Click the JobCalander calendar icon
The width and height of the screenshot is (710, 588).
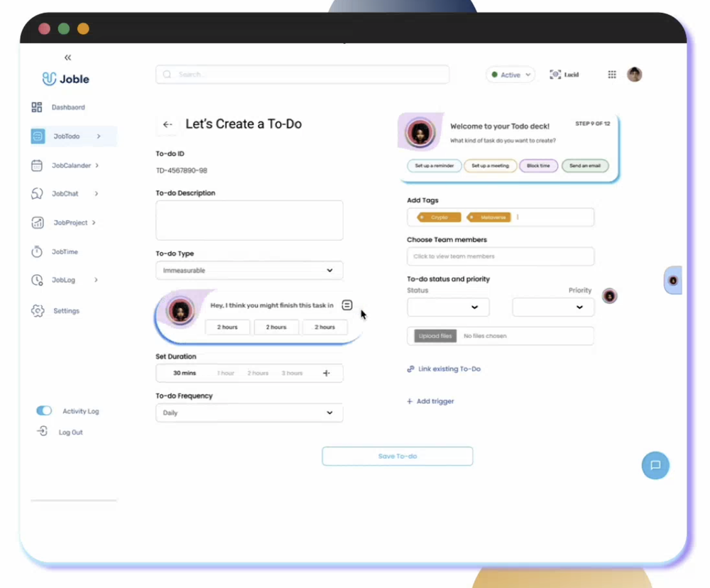37,165
